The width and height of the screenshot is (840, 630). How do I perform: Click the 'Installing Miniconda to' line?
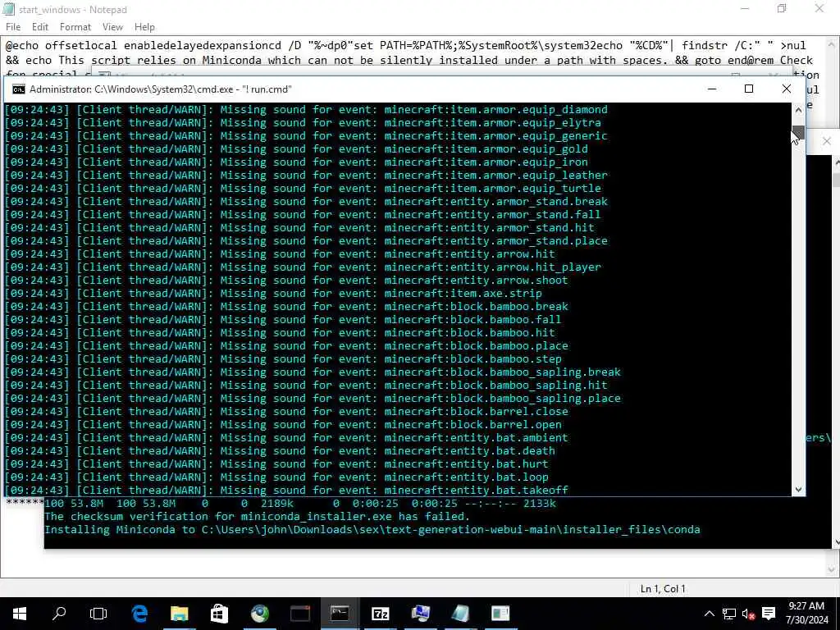point(372,530)
